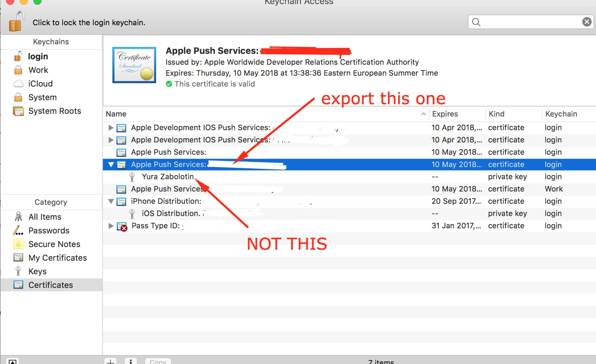Select the All Items category
Viewport: 596px width, 364px height.
coord(45,217)
